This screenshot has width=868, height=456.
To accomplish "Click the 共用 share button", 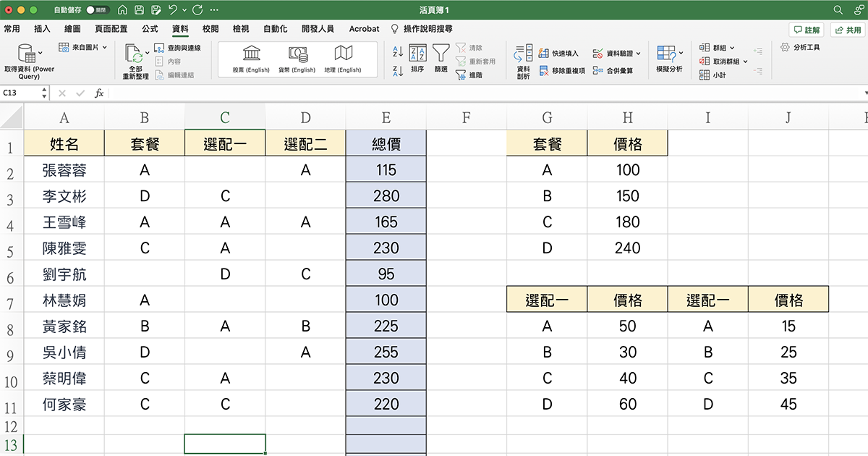I will coord(847,29).
